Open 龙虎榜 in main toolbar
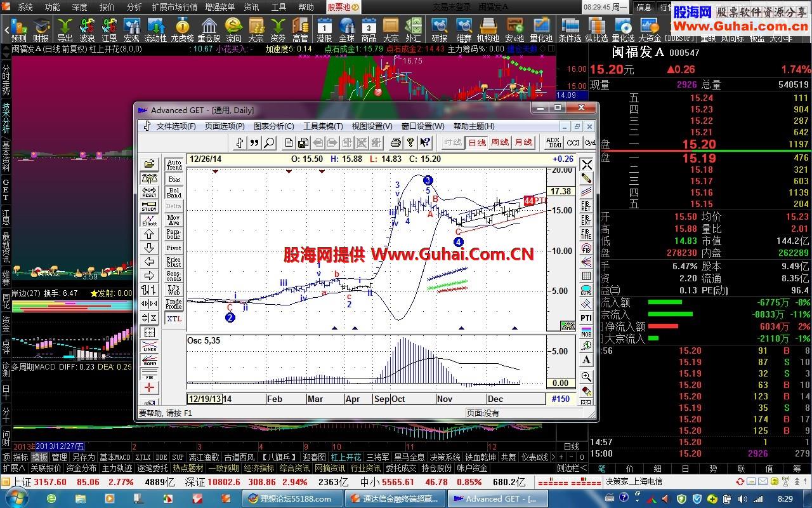This screenshot has height=508, width=812. tap(183, 30)
